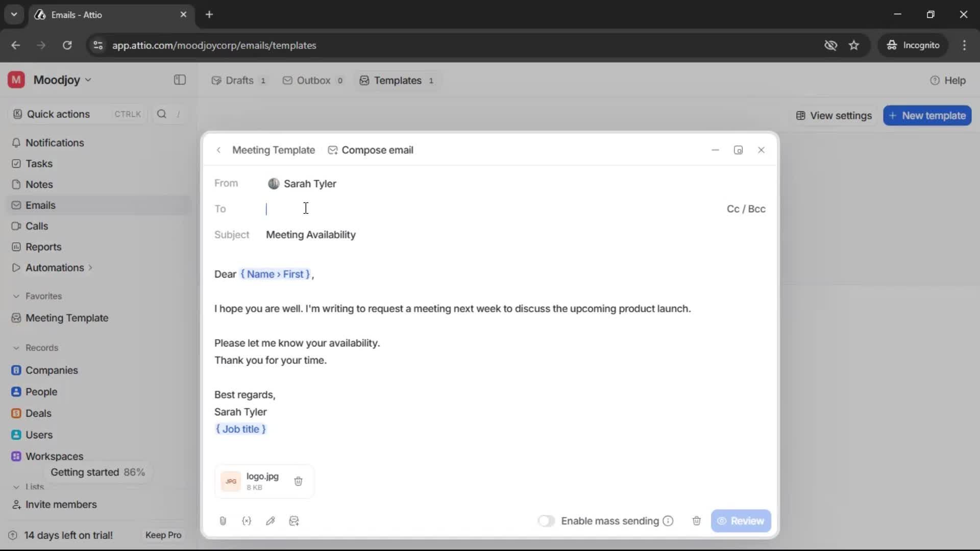Enable mass sending
Image resolution: width=980 pixels, height=551 pixels.
pos(546,521)
